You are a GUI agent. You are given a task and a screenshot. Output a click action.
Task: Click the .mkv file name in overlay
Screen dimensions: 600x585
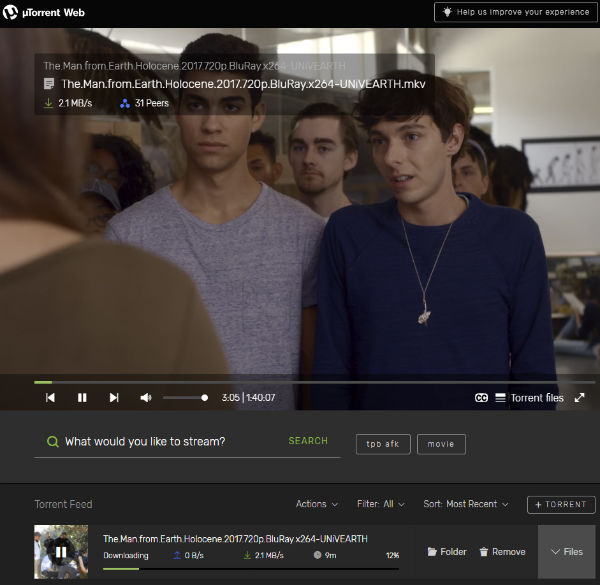point(243,84)
